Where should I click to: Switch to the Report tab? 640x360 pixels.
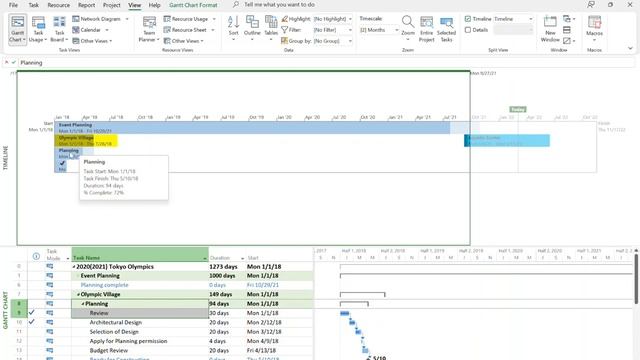click(x=86, y=5)
